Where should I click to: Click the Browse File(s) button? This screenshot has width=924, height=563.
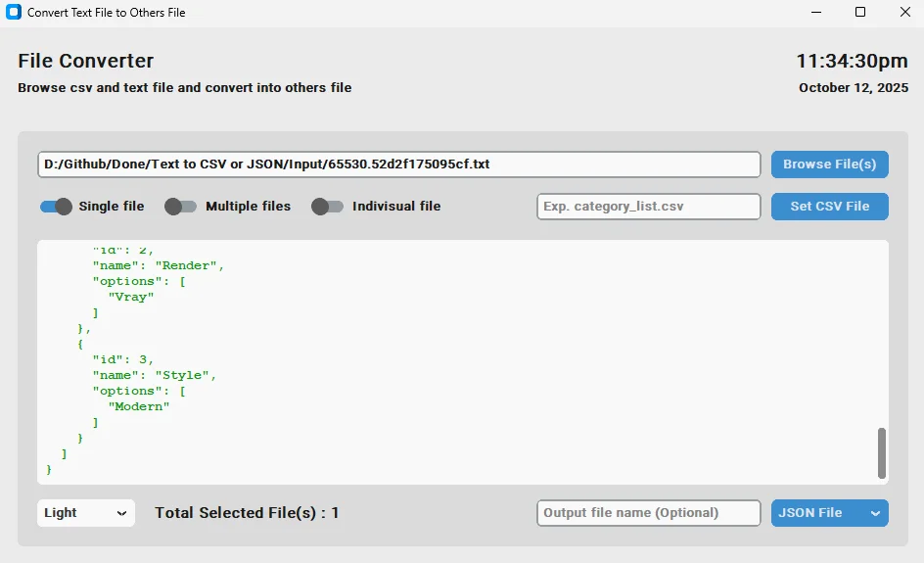(830, 164)
